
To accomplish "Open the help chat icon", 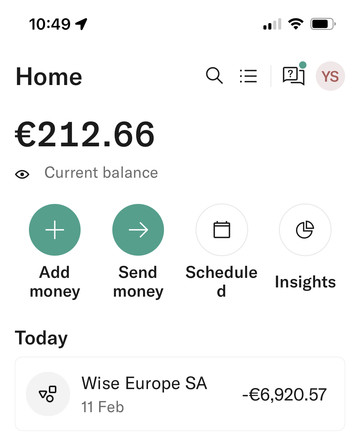I will [294, 76].
